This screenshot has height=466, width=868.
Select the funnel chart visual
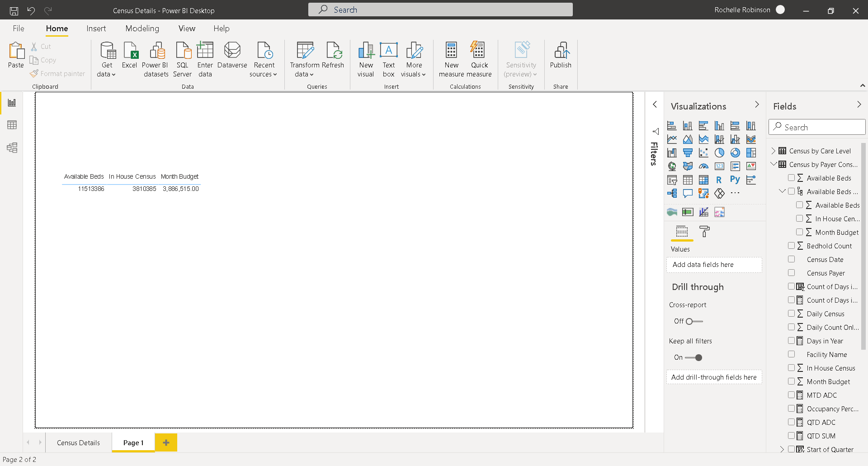click(x=688, y=153)
